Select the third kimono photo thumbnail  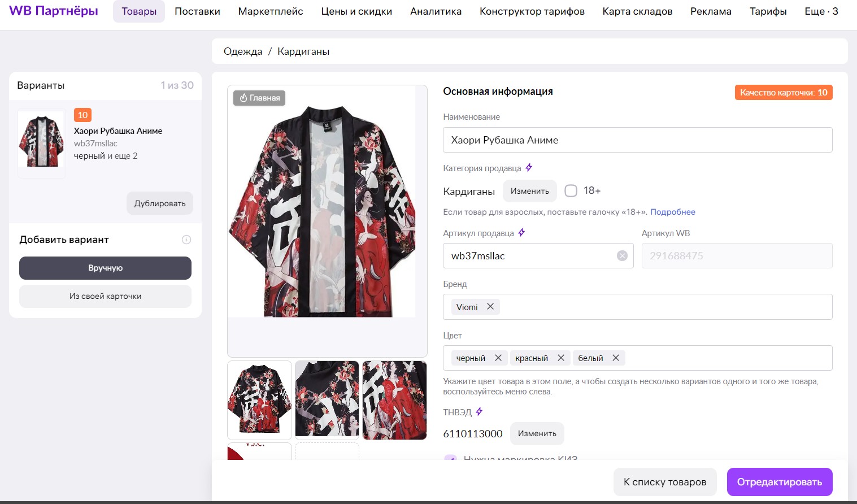394,400
